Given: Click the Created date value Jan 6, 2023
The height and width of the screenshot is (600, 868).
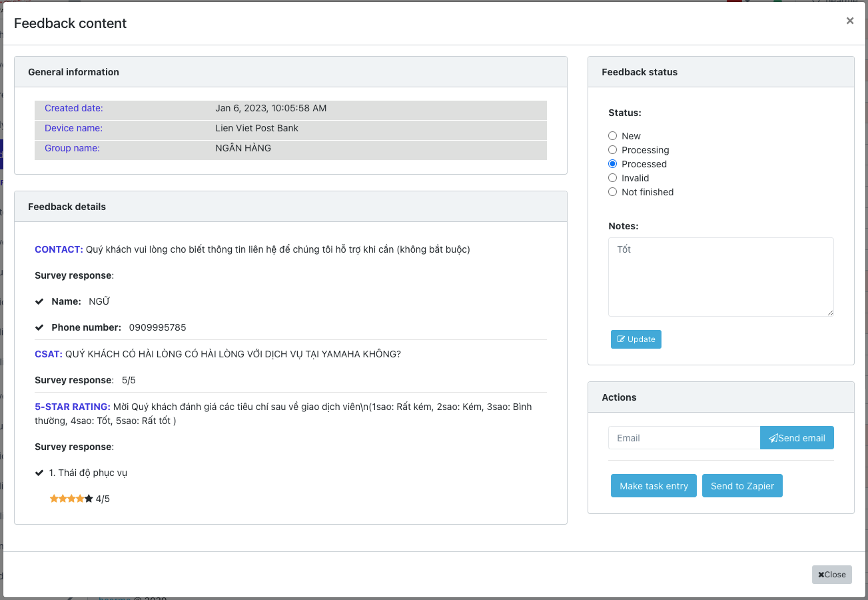Looking at the screenshot, I should (271, 108).
